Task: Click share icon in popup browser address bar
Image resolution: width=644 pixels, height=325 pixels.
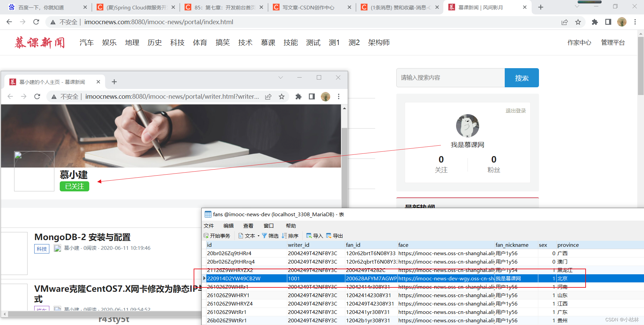Action: tap(268, 97)
